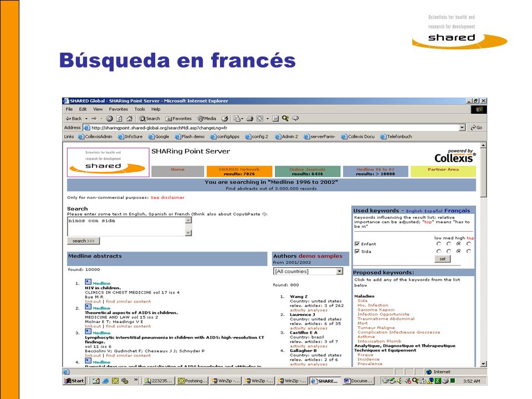Open the All countries dropdown

click(x=308, y=271)
